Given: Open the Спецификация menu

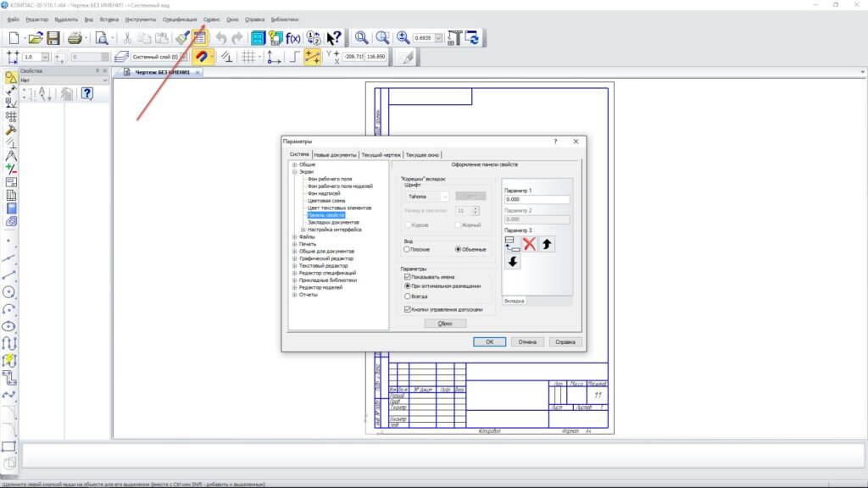Looking at the screenshot, I should pos(180,19).
